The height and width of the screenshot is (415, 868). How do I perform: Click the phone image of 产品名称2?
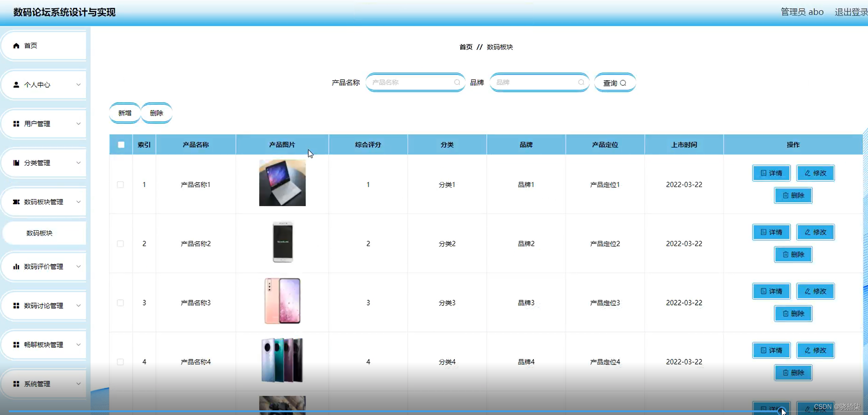point(283,242)
